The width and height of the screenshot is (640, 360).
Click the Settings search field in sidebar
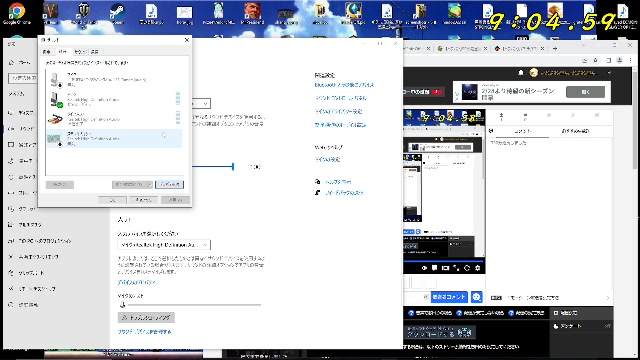[x=23, y=78]
